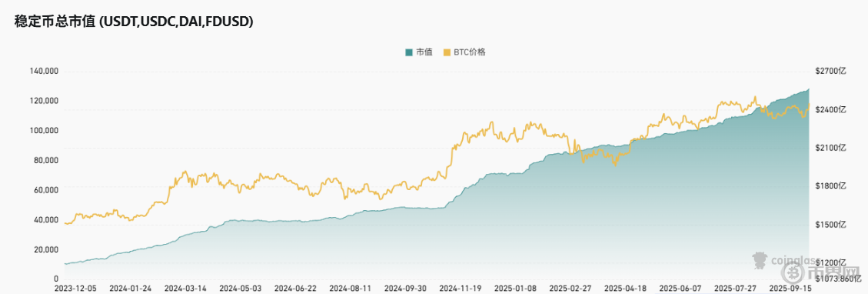
Task: Toggle the BTC价格 series in the legend
Action: pos(465,52)
